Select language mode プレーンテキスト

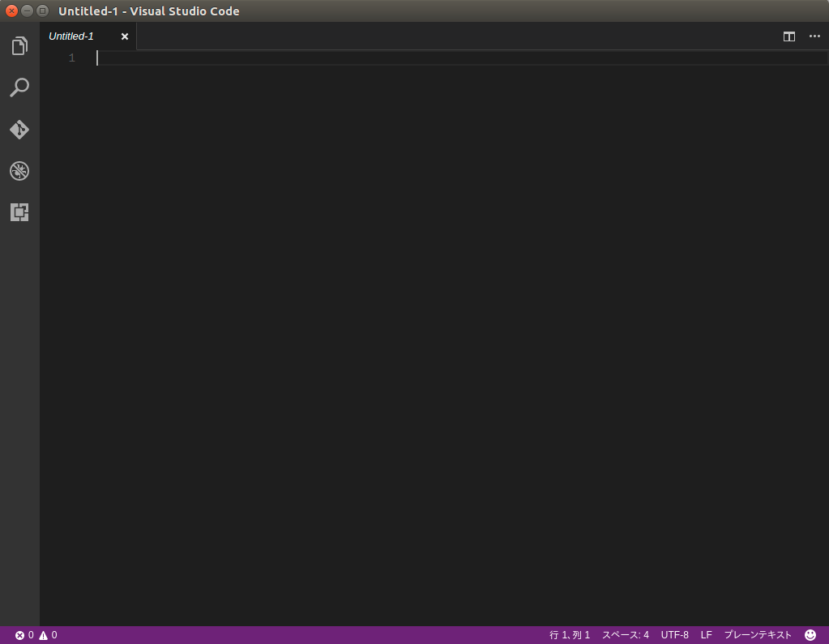pos(758,635)
